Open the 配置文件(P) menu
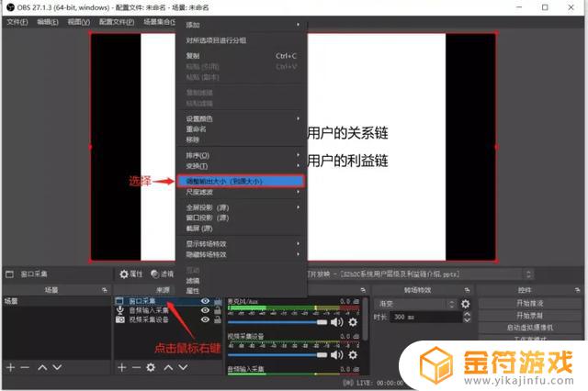This screenshot has width=588, height=391. [x=117, y=22]
